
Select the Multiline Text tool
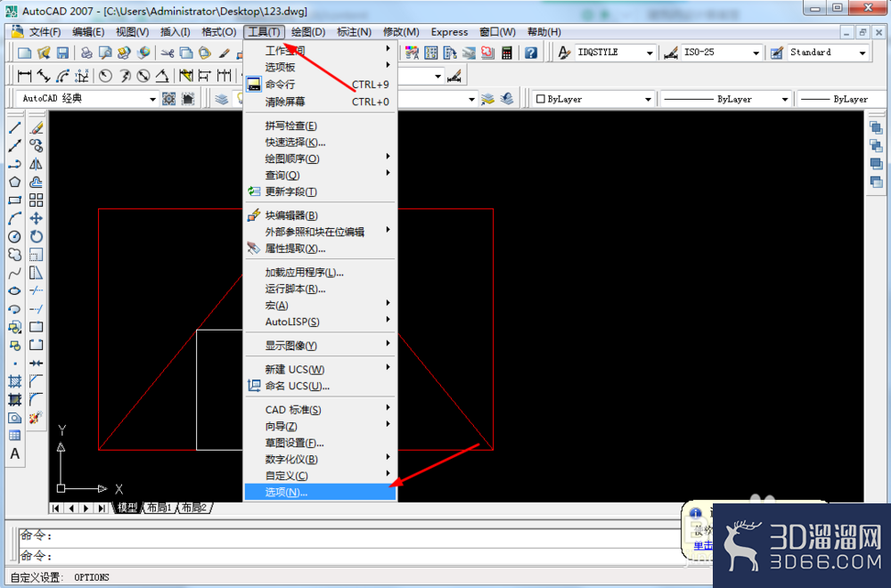click(15, 454)
